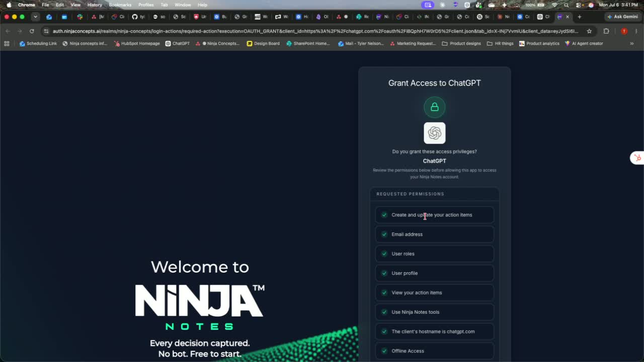The width and height of the screenshot is (644, 362).
Task: Open the View menu
Action: (x=75, y=5)
